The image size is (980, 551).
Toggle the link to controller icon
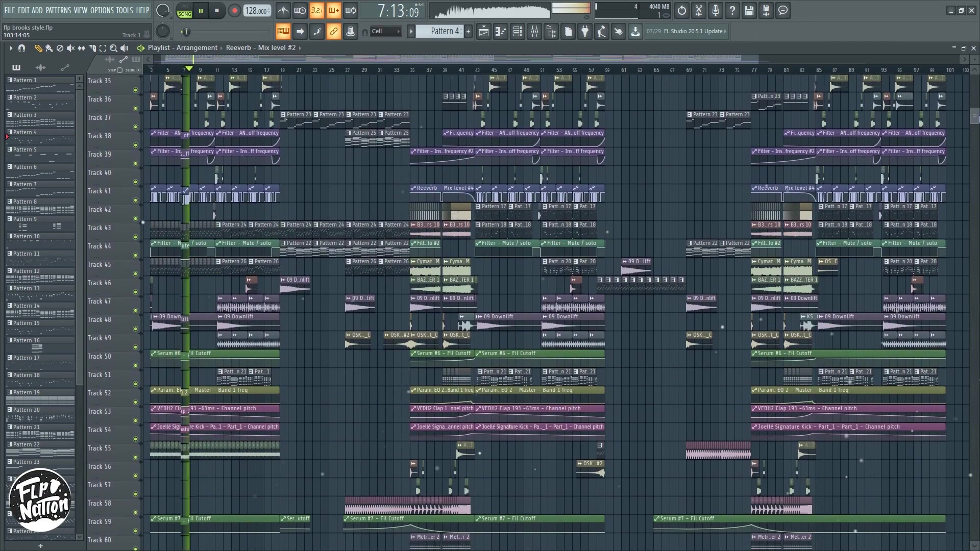pos(333,32)
